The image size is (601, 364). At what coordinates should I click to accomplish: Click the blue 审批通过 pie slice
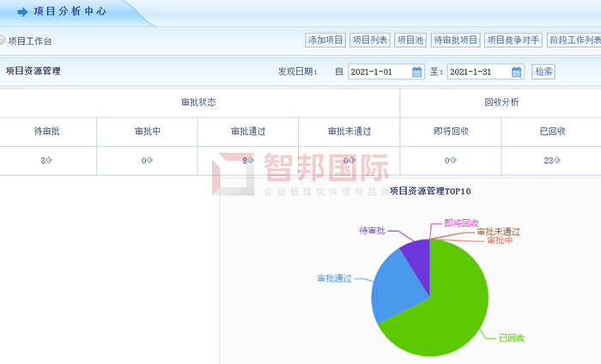point(395,288)
